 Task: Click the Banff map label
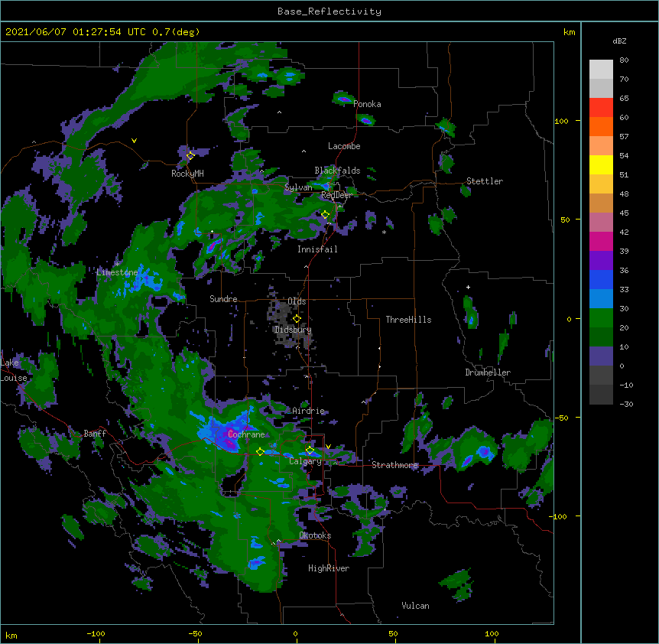95,434
